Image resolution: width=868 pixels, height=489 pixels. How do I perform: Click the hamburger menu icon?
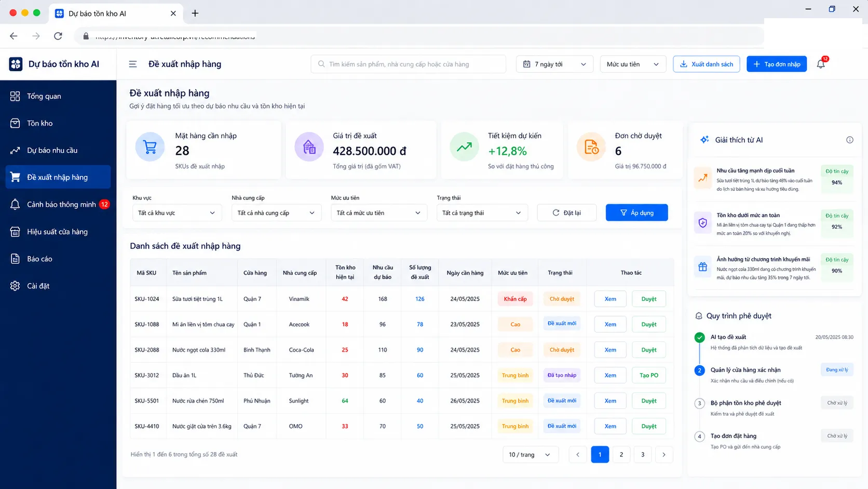pyautogui.click(x=133, y=64)
